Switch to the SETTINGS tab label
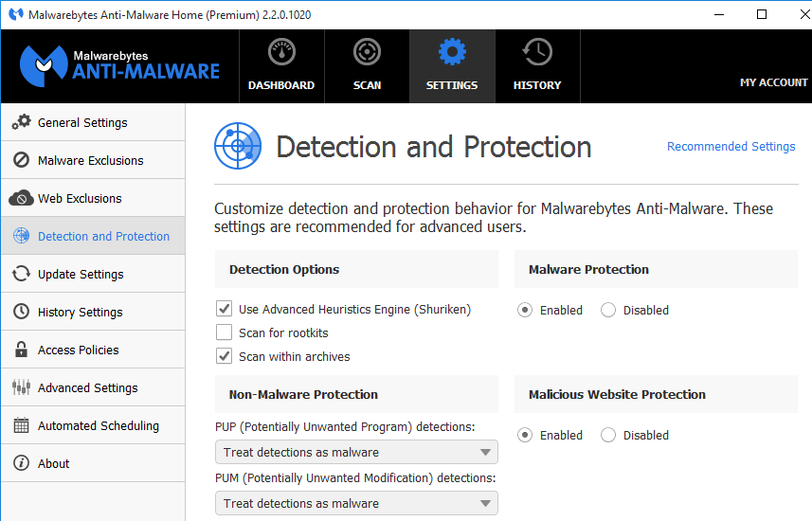 tap(452, 85)
